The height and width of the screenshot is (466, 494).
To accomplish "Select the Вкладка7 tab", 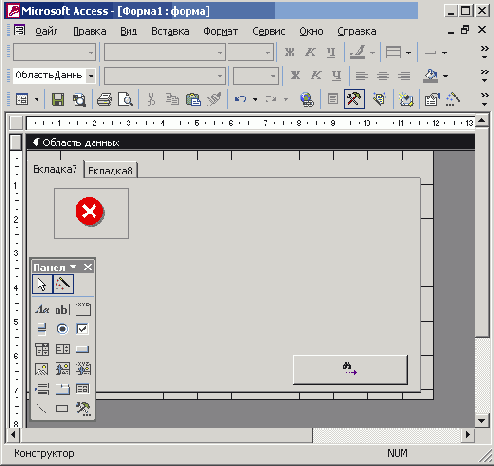I will [55, 169].
